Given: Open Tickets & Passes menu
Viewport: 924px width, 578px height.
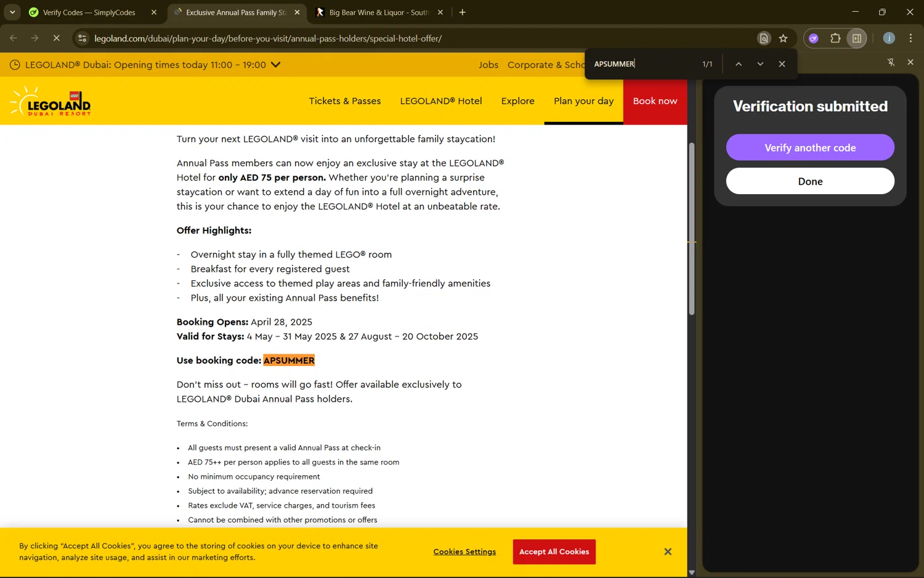Looking at the screenshot, I should [x=345, y=101].
